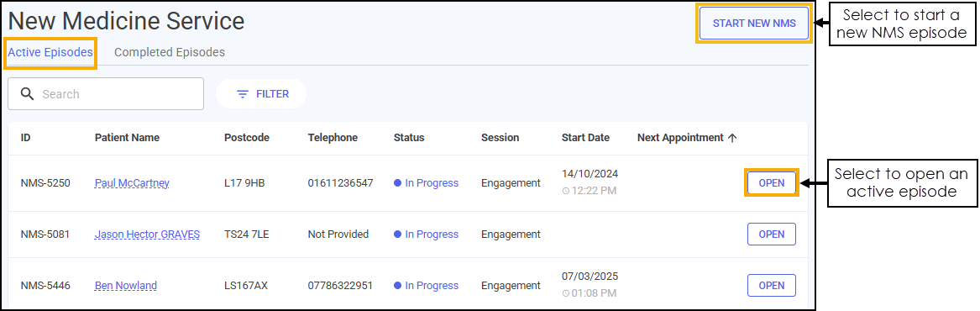
Task: Follow the Ben Nowland patient link
Action: click(x=126, y=286)
